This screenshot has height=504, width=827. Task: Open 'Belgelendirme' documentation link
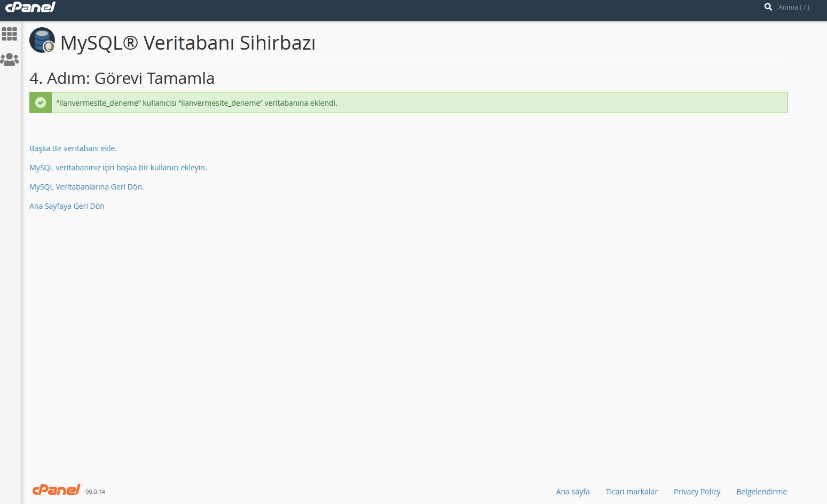pyautogui.click(x=761, y=492)
